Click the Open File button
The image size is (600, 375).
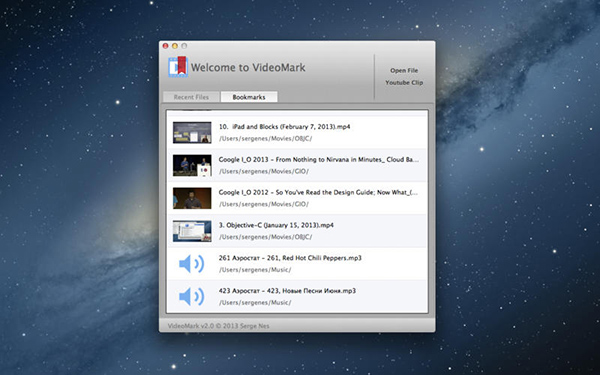404,70
